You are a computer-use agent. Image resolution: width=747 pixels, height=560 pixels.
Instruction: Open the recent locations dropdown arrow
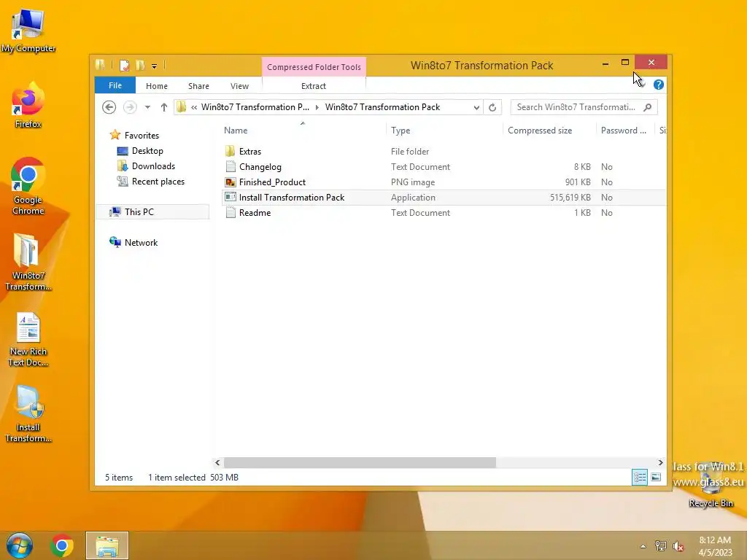[147, 107]
